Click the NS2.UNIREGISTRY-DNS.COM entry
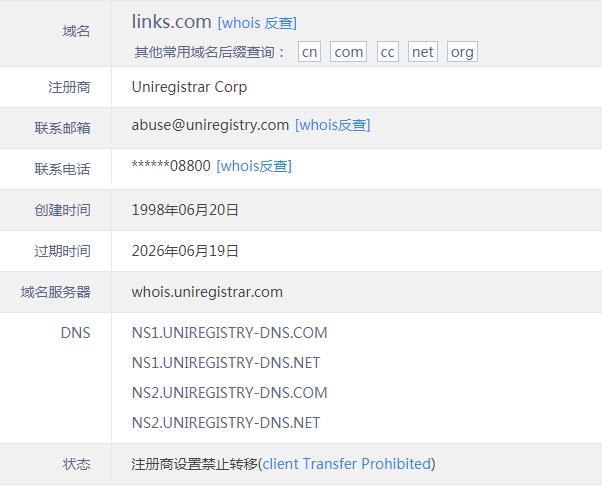This screenshot has width=602, height=491. (x=229, y=393)
